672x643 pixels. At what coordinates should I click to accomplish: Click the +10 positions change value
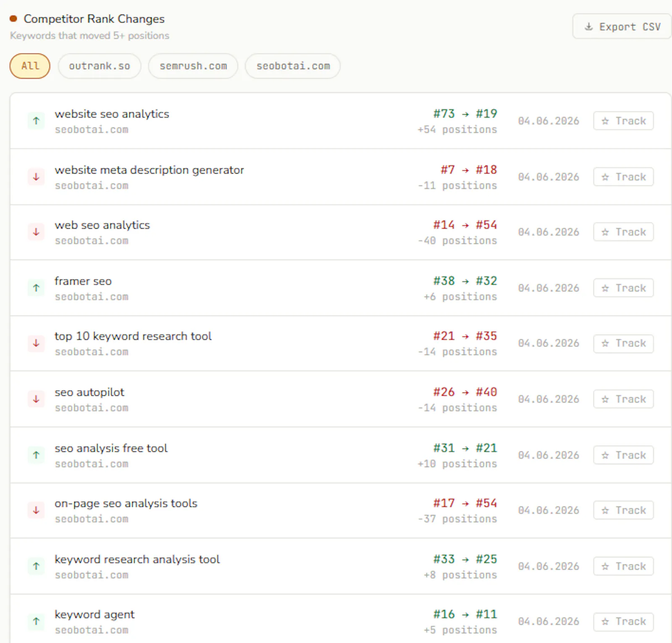(x=457, y=464)
